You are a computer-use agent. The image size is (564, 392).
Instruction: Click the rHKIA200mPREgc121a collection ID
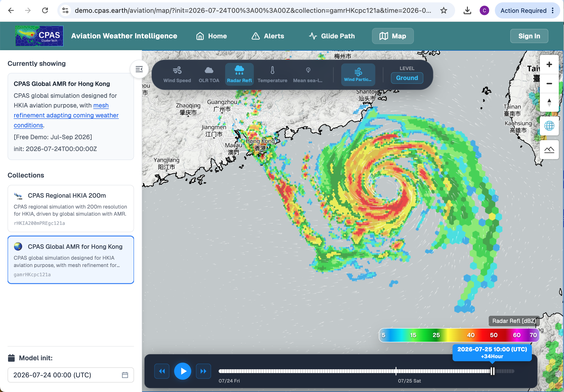tap(39, 223)
